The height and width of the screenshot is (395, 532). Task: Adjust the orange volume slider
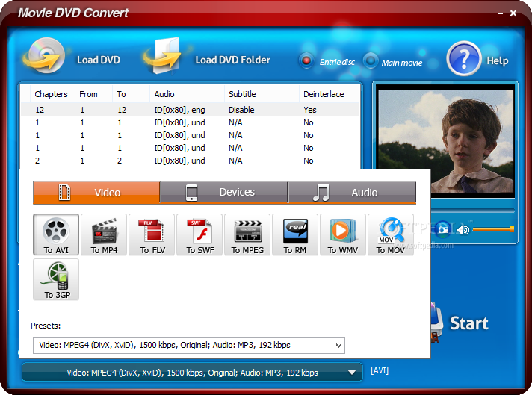493,229
